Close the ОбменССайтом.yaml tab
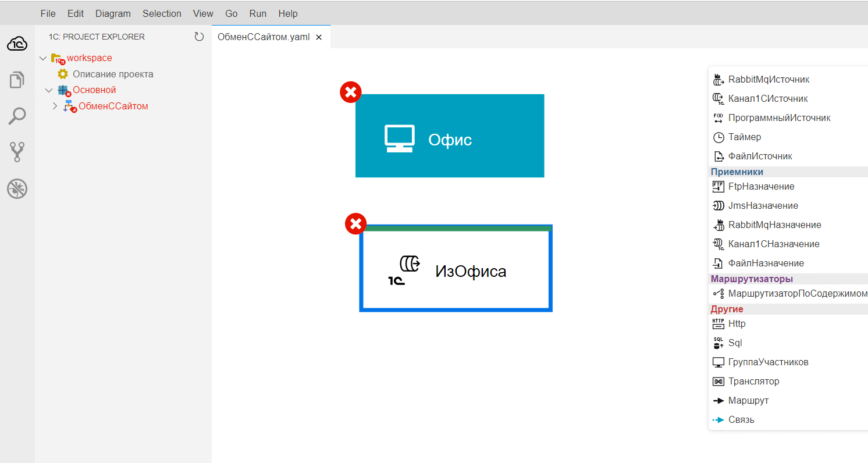Viewport: 868px width, 463px height. (x=319, y=37)
